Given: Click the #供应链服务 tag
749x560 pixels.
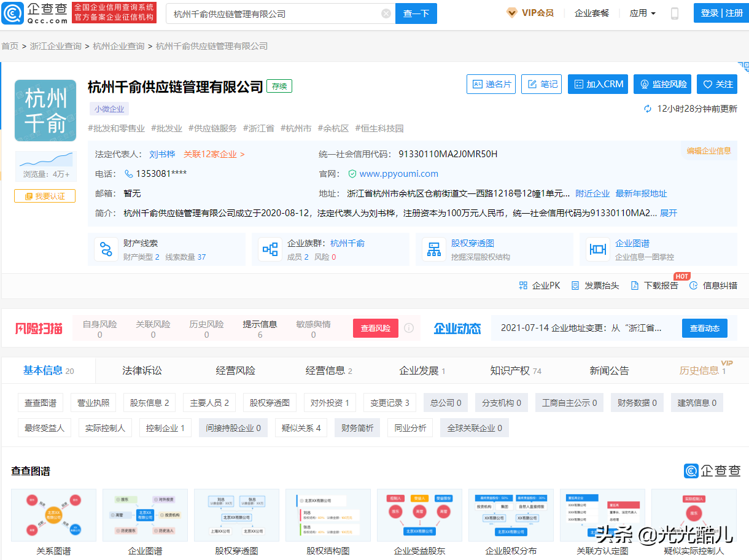Looking at the screenshot, I should coord(212,128).
